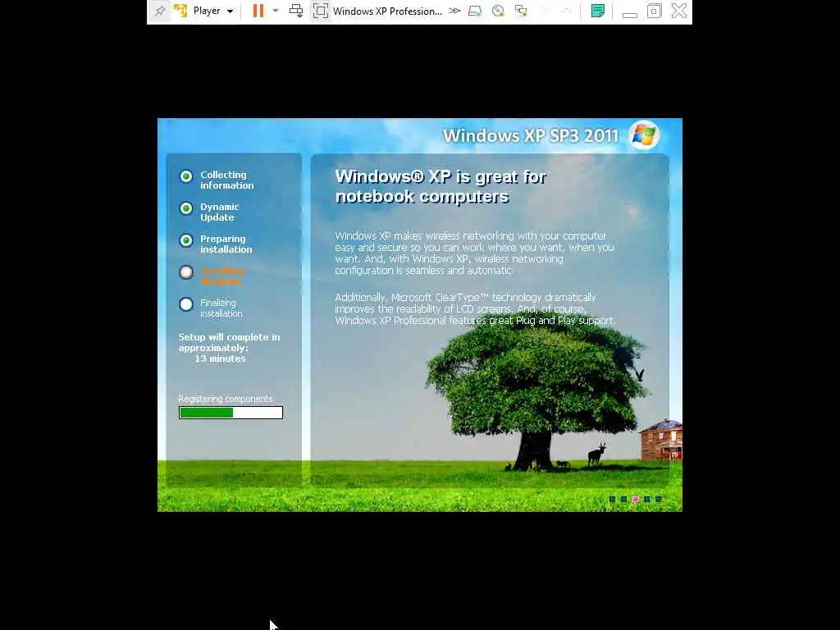Click the Windows flag logo

[644, 135]
